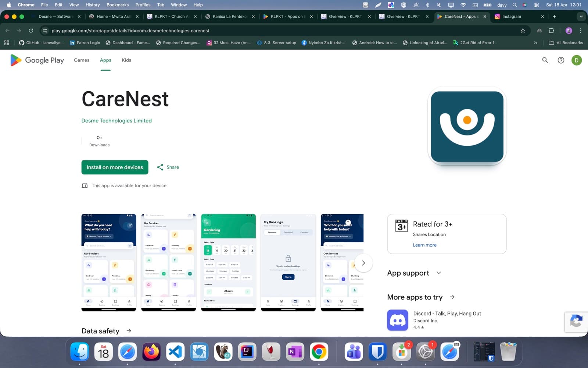The height and width of the screenshot is (368, 588).
Task: Open the Google Play search icon
Action: (x=545, y=60)
